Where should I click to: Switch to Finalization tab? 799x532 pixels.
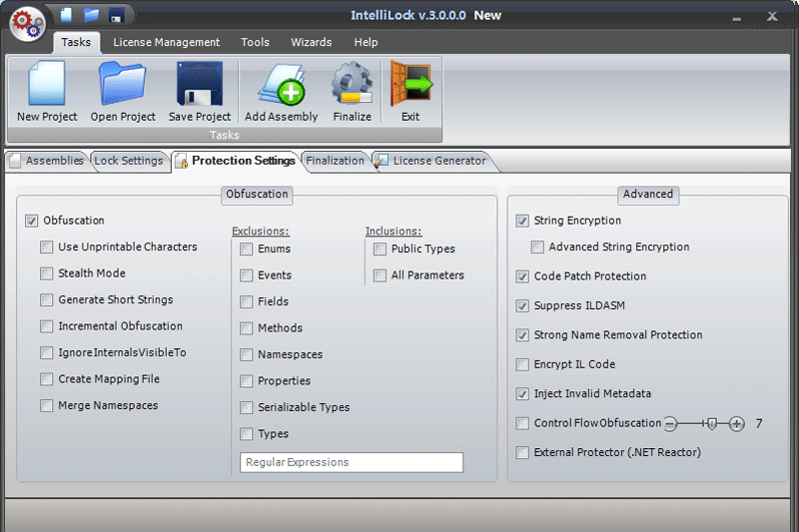point(336,161)
